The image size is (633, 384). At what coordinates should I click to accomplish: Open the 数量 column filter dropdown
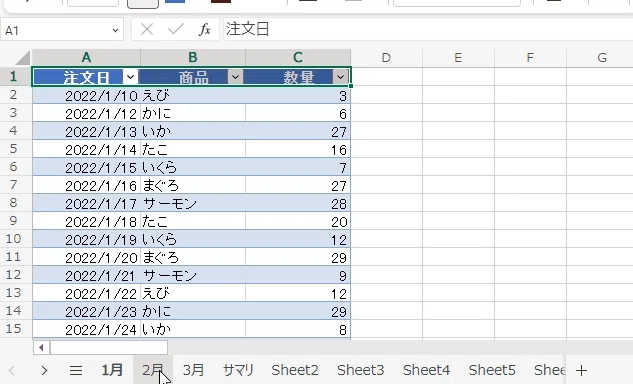pyautogui.click(x=340, y=76)
